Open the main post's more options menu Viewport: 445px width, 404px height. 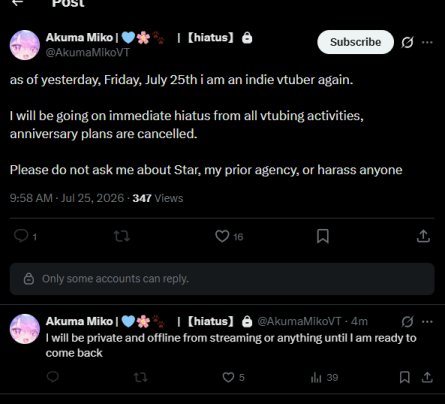[x=427, y=42]
